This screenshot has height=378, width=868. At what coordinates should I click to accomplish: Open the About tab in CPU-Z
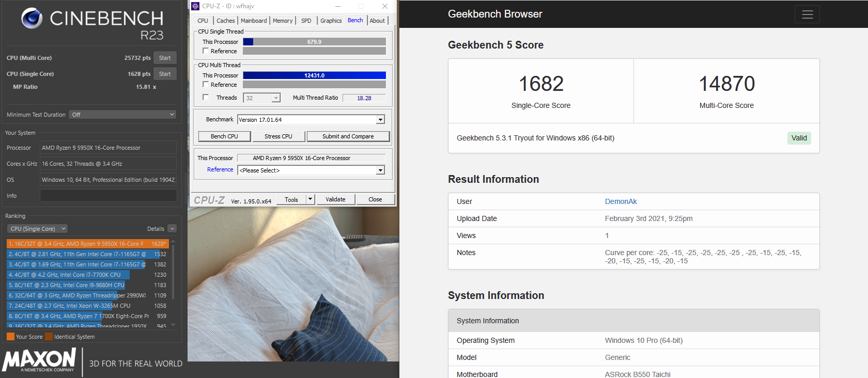click(377, 21)
